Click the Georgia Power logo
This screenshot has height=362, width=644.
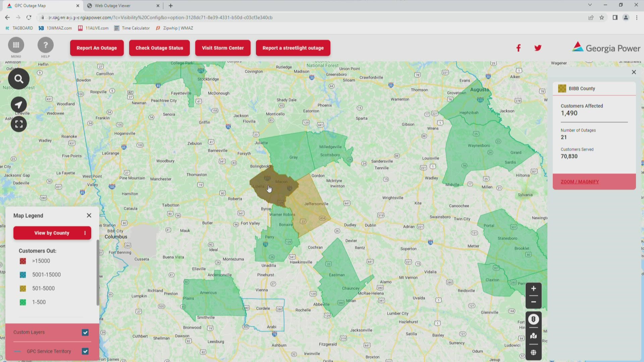[606, 48]
